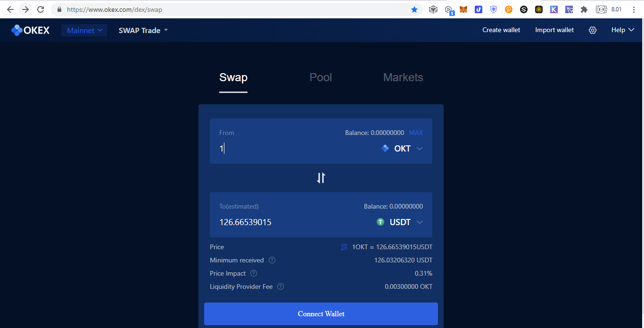The height and width of the screenshot is (328, 644).
Task: Click Import wallet
Action: click(x=554, y=30)
